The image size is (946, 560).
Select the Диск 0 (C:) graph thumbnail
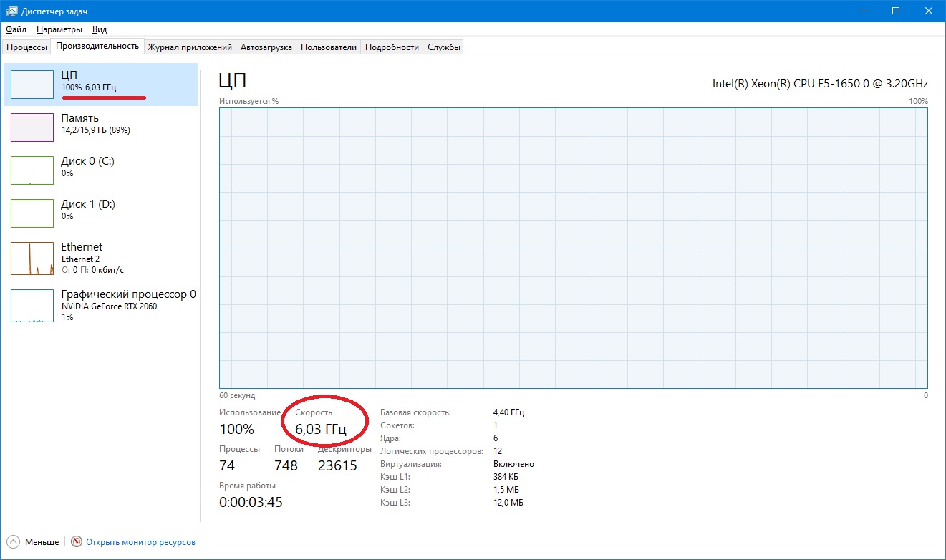click(32, 170)
